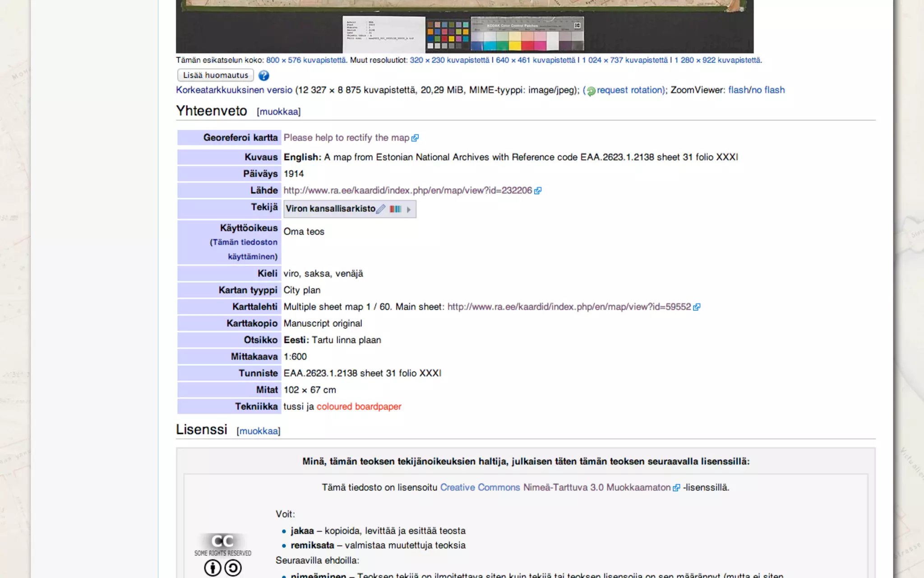Edit the Yhteenveto section via muokkaa

[278, 112]
